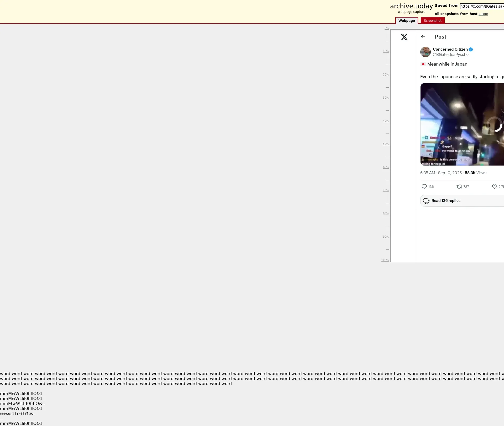This screenshot has height=426, width=504.
Task: Jump to the 10% page marker
Action: coord(386,51)
